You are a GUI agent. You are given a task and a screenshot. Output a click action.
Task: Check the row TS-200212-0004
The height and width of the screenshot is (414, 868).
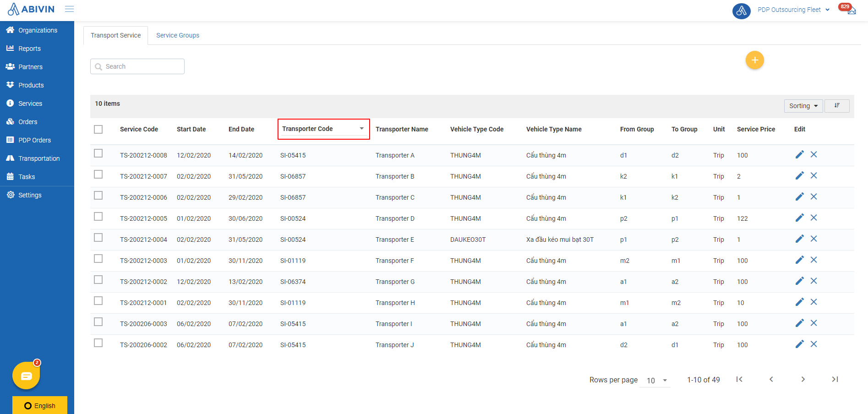coord(98,238)
